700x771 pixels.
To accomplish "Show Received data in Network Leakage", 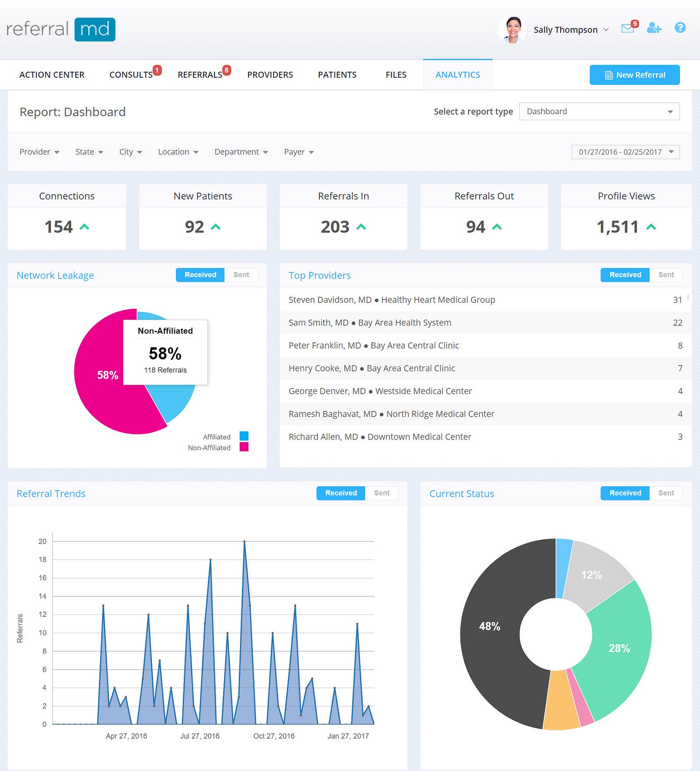I will click(x=200, y=275).
